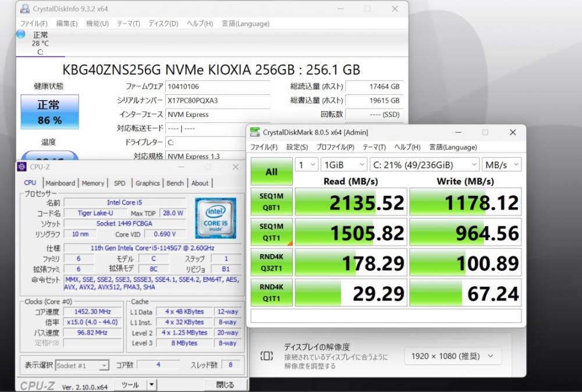The width and height of the screenshot is (582, 392).
Task: Click the SEQ1M Q1T1 read result 1505.82
Action: tap(351, 232)
